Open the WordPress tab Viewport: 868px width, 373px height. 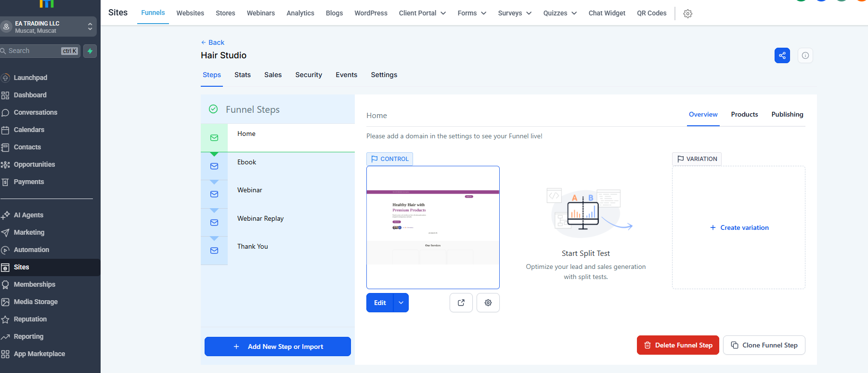pos(371,13)
